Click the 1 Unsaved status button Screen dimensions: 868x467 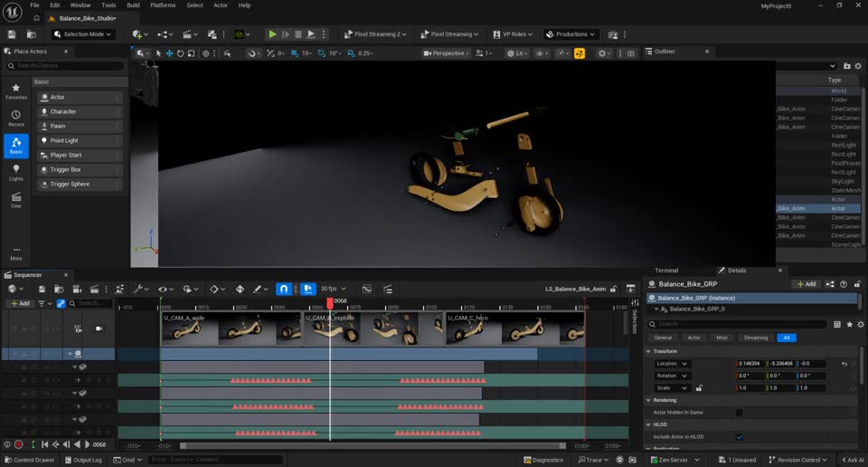[738, 460]
